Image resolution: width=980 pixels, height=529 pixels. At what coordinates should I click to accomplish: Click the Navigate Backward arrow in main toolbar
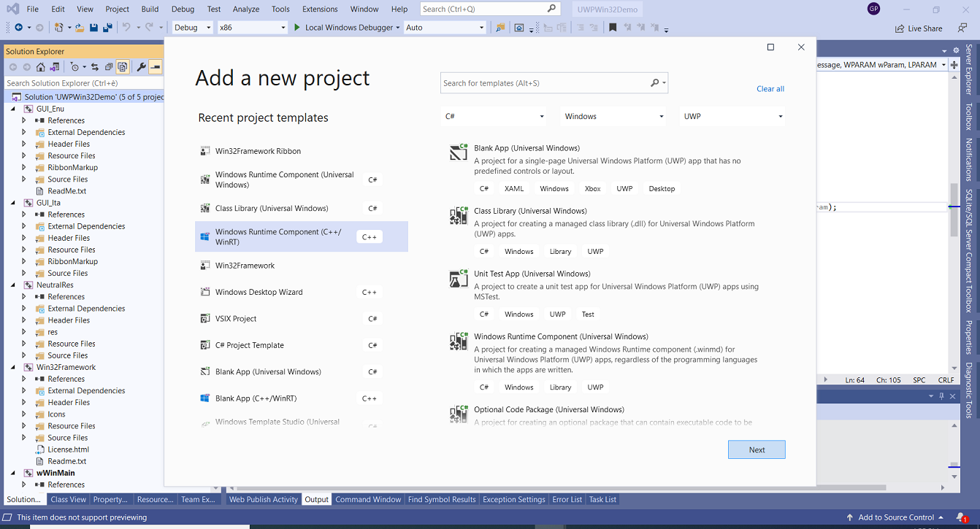click(18, 28)
